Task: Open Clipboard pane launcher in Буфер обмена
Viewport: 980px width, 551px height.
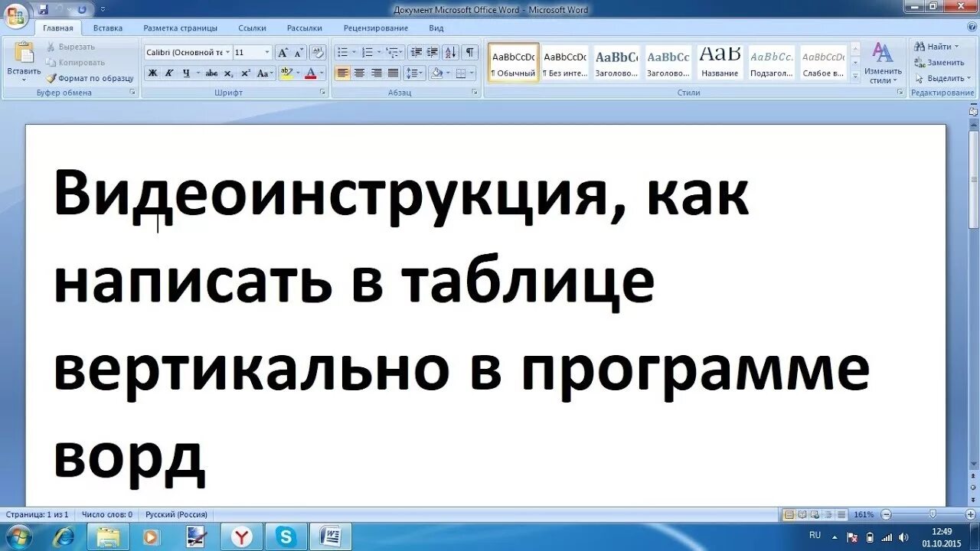Action: [x=132, y=93]
